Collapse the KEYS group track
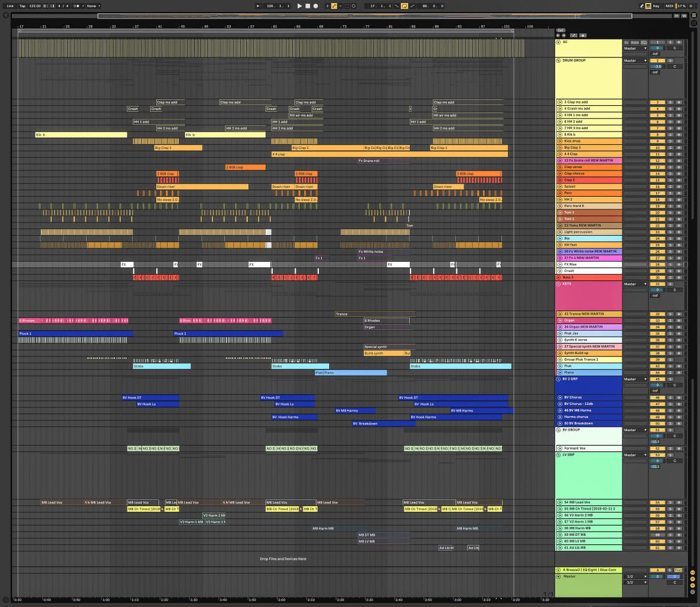Screen dimensions: 700x607 558,284
